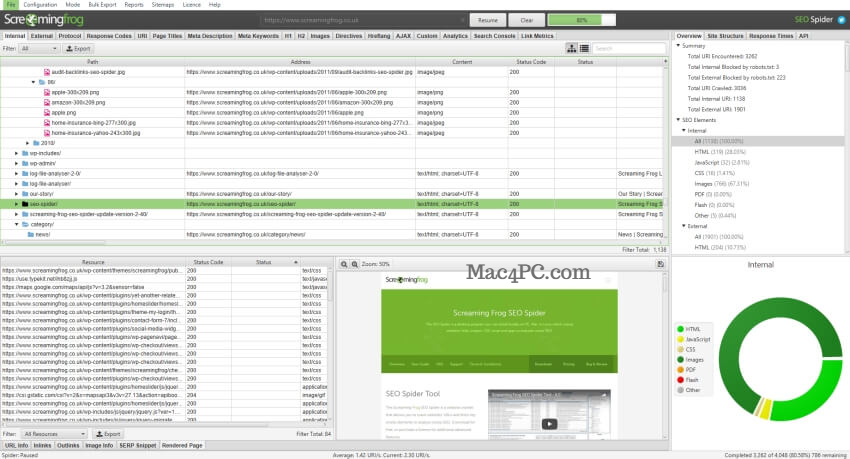Clear the URL field with X icon

click(462, 20)
